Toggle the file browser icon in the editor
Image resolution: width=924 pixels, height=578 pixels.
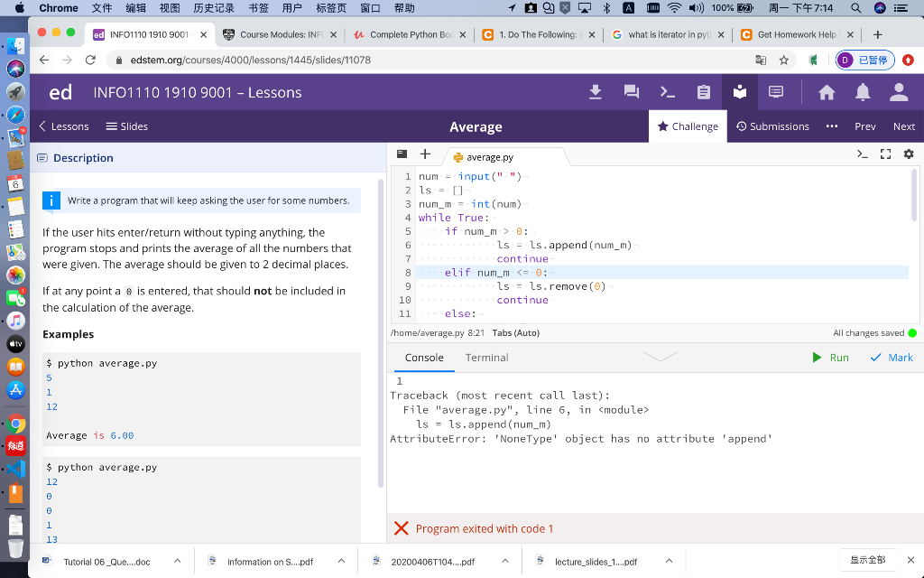pos(402,154)
